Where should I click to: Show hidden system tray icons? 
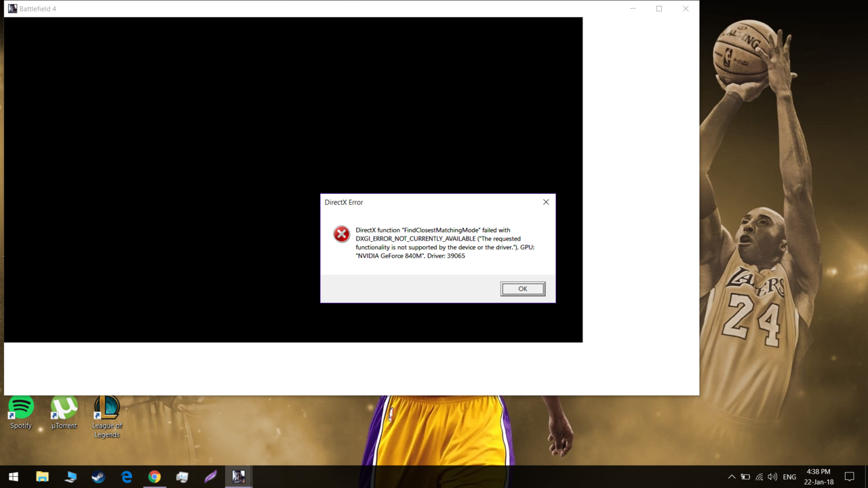coord(732,477)
